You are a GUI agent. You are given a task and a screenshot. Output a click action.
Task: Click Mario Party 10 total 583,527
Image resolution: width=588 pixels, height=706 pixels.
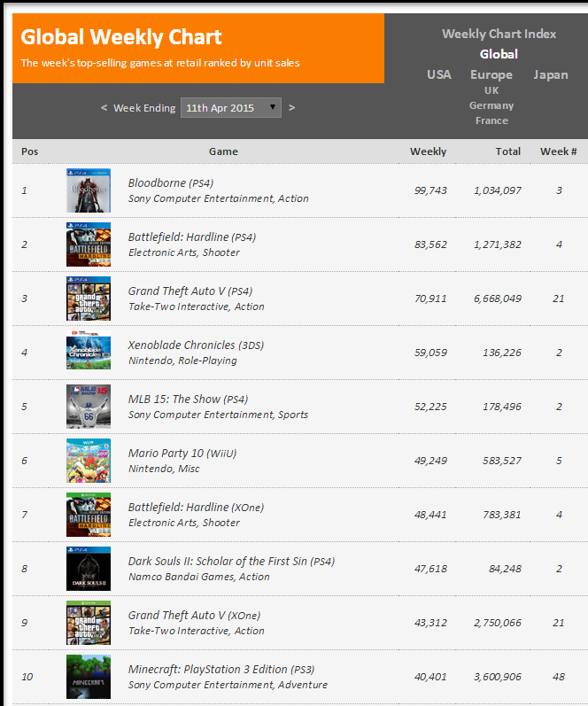click(502, 461)
